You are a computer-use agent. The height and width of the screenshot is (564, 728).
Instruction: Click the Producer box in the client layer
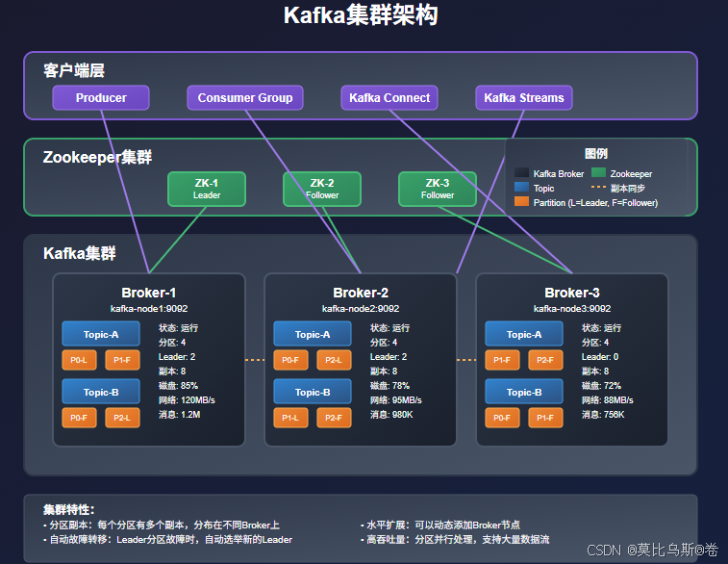click(x=101, y=97)
